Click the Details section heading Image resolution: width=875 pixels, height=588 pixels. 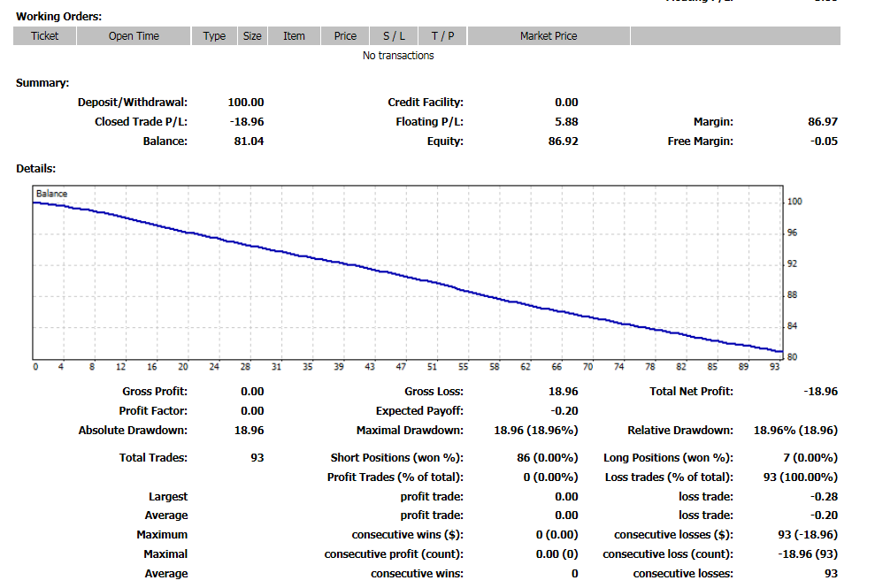pyautogui.click(x=36, y=168)
